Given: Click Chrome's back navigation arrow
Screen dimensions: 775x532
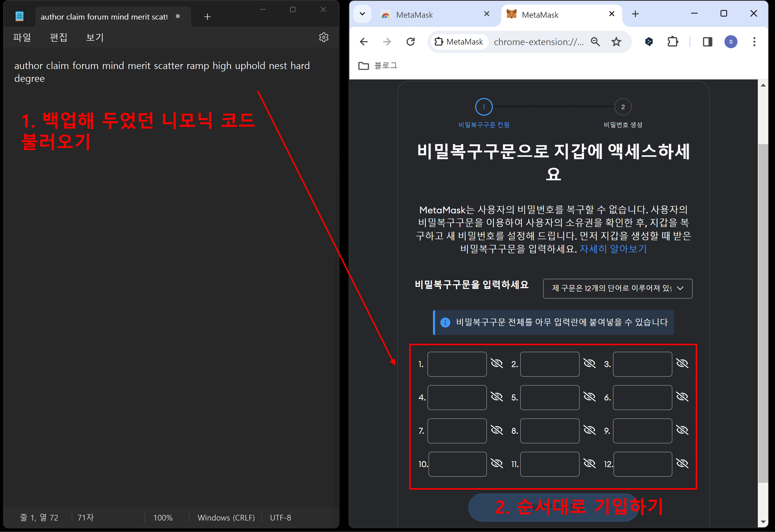Looking at the screenshot, I should (363, 42).
